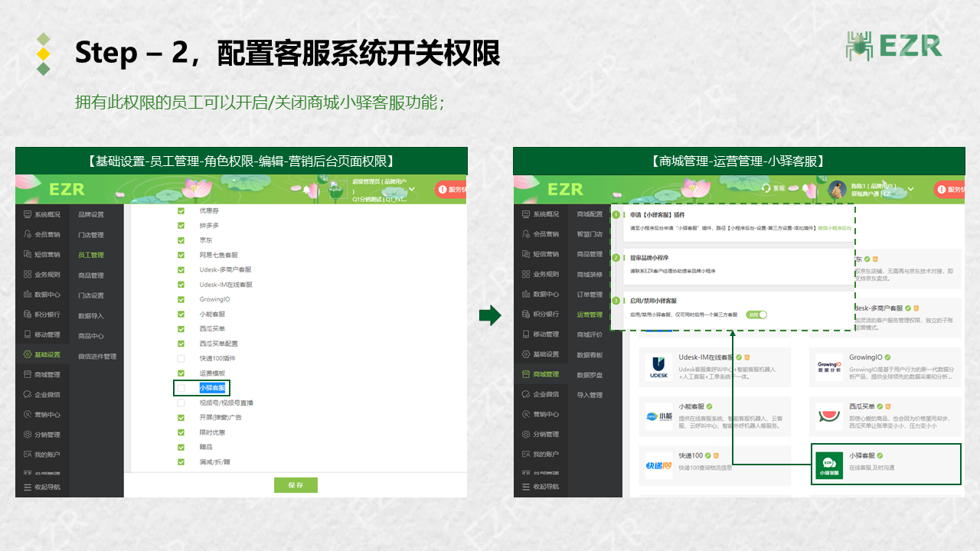
Task: Select 员工管理 in the submenu
Action: tap(91, 255)
